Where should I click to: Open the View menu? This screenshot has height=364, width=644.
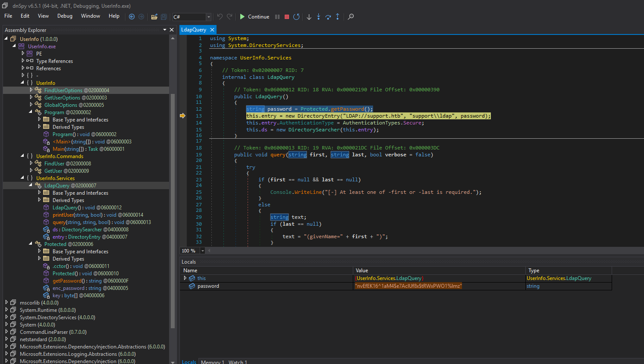(x=43, y=16)
